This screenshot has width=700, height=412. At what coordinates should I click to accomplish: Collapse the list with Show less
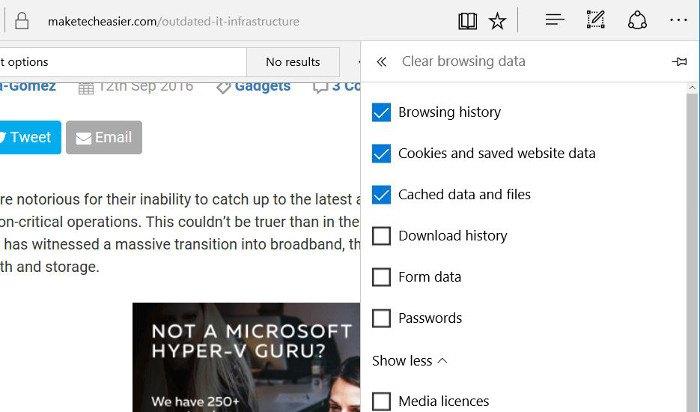pyautogui.click(x=409, y=360)
